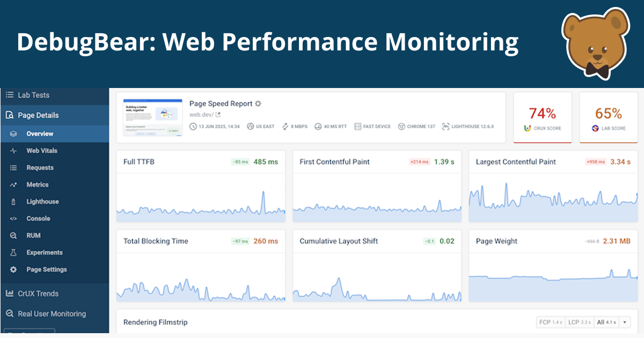Click the RUM magnifier icon in sidebar
The image size is (644, 338).
click(13, 236)
